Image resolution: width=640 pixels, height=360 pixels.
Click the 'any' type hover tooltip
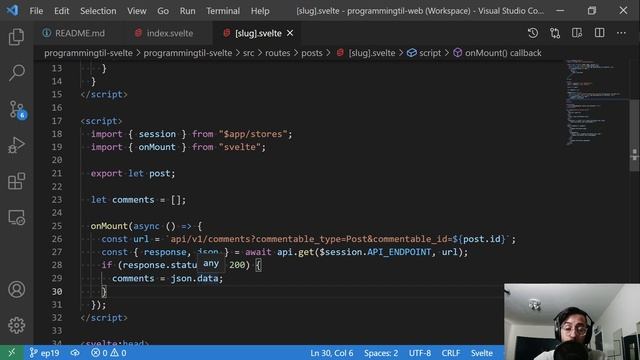pyautogui.click(x=211, y=264)
